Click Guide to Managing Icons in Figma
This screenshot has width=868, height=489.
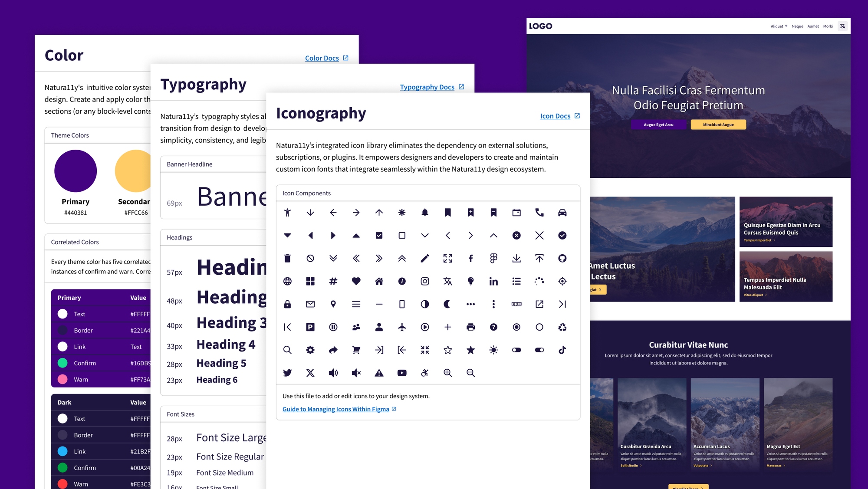[335, 408]
